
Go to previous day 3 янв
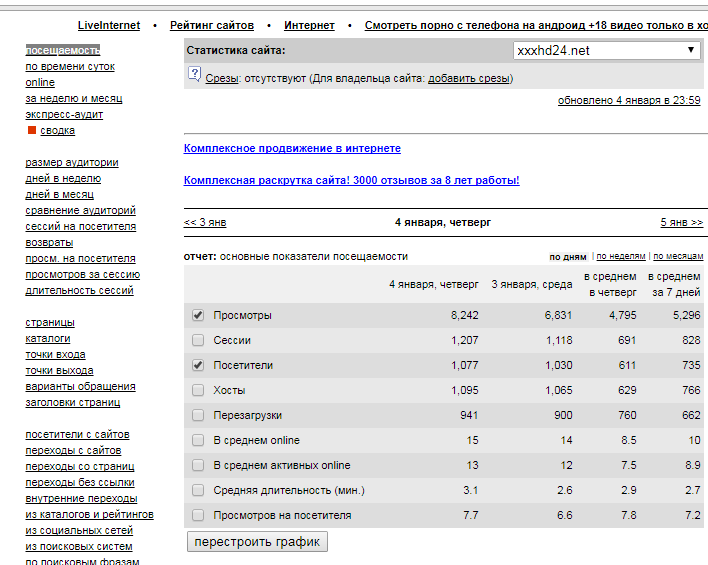click(205, 222)
